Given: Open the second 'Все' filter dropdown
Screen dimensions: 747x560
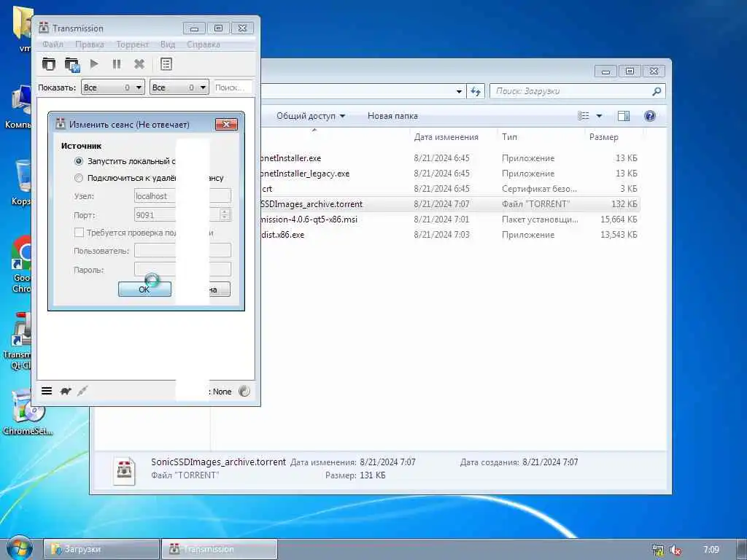Looking at the screenshot, I should coord(179,87).
